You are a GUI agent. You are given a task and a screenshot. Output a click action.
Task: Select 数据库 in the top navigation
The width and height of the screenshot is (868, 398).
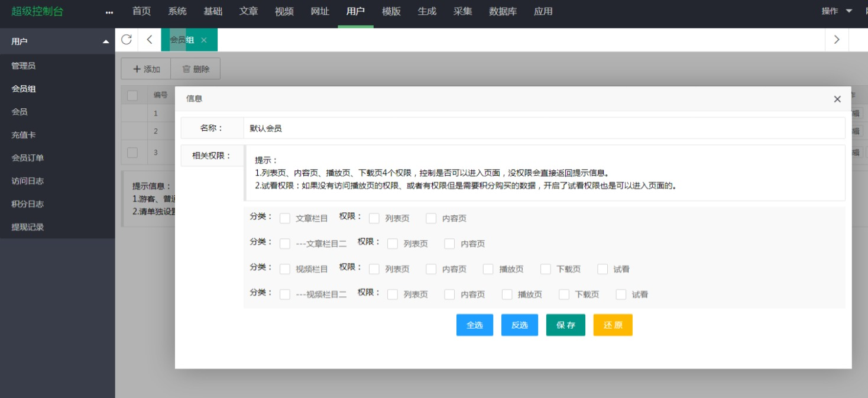503,12
